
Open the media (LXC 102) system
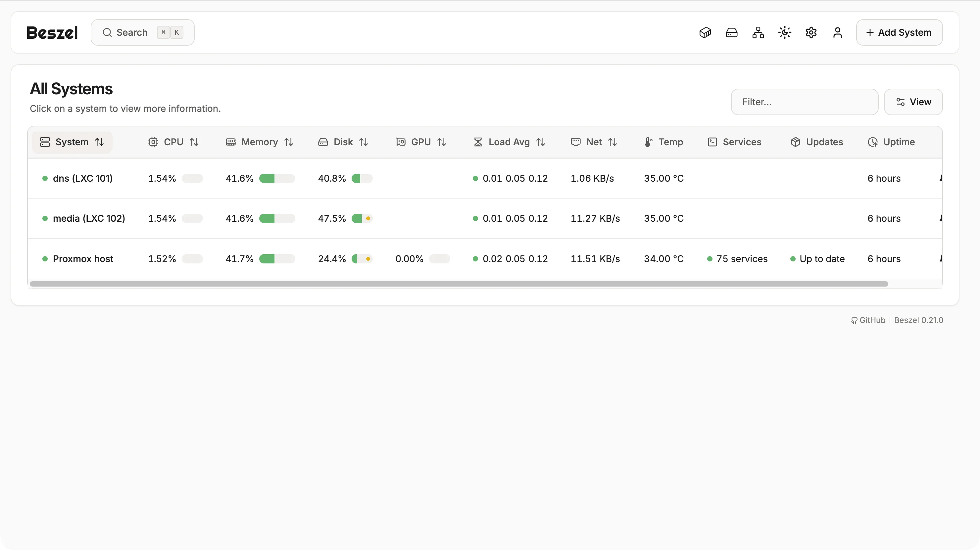pyautogui.click(x=89, y=219)
